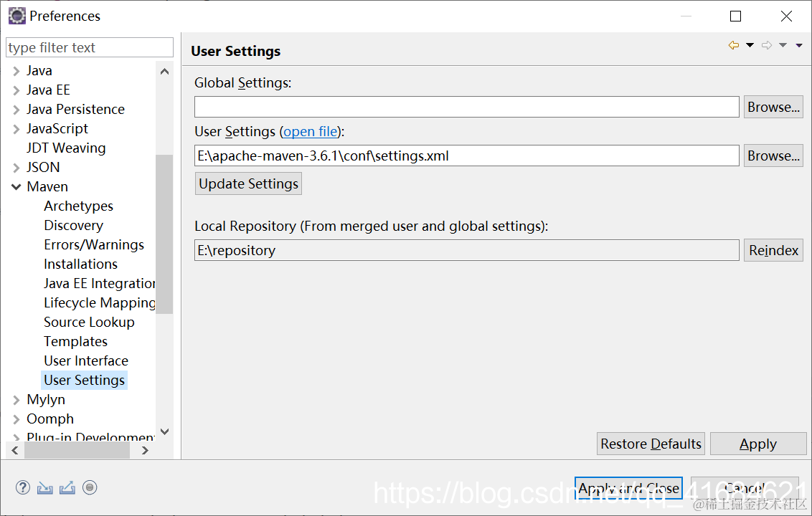The height and width of the screenshot is (516, 812).
Task: Click the type filter text field
Action: [x=90, y=47]
